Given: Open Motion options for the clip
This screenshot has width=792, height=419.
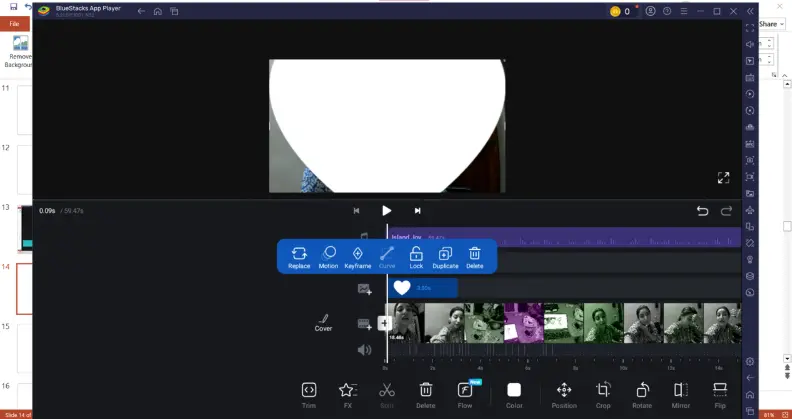Looking at the screenshot, I should 328,256.
